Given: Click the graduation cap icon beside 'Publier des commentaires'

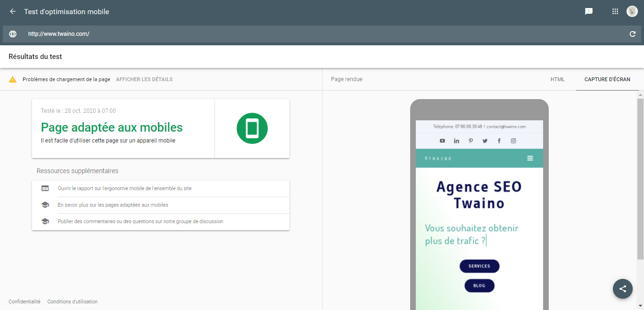Looking at the screenshot, I should pyautogui.click(x=45, y=221).
